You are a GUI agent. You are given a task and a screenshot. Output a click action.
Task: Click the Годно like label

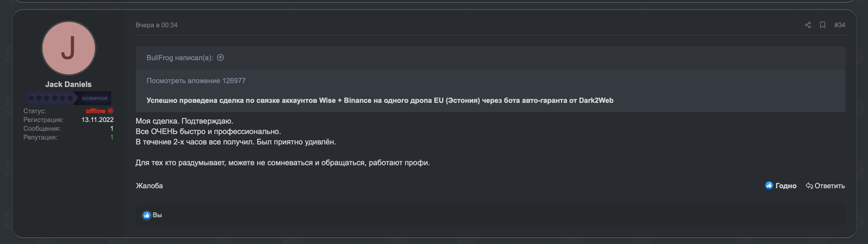[786, 186]
